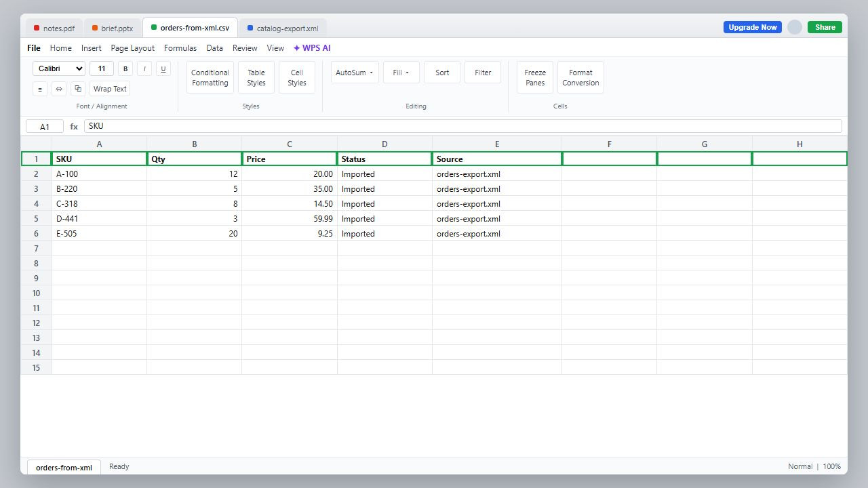Open WPS AI sparkle menu
The width and height of the screenshot is (868, 488).
point(312,48)
